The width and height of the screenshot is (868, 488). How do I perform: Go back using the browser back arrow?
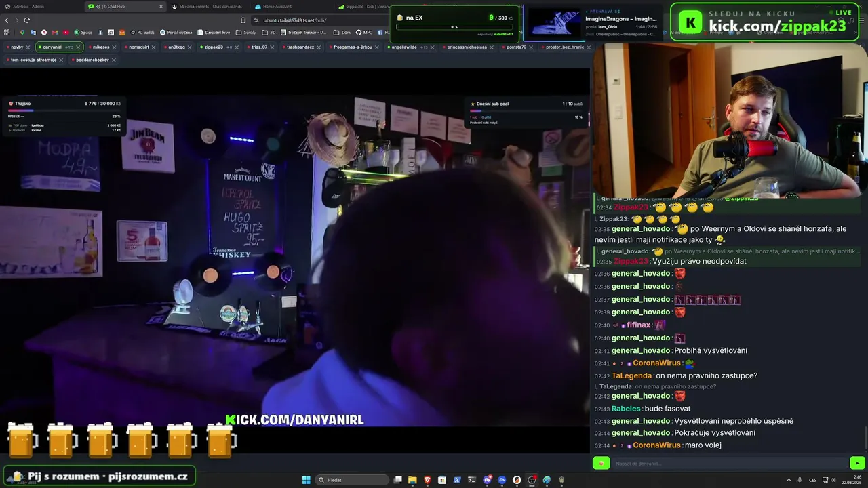tap(7, 20)
